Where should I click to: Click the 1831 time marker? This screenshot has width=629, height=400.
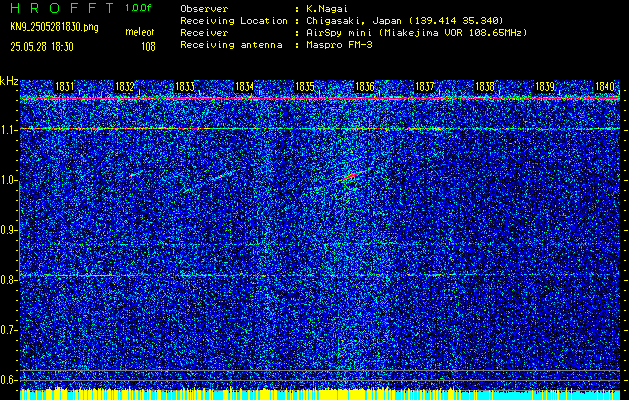(65, 86)
